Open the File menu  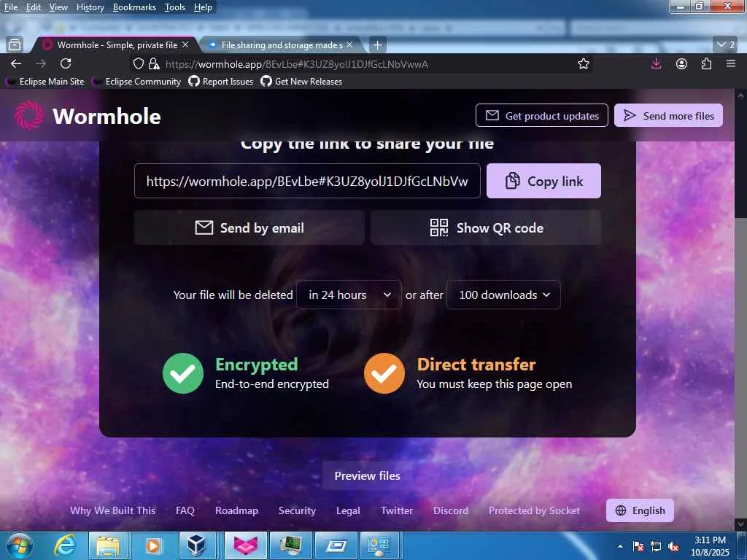[x=10, y=7]
